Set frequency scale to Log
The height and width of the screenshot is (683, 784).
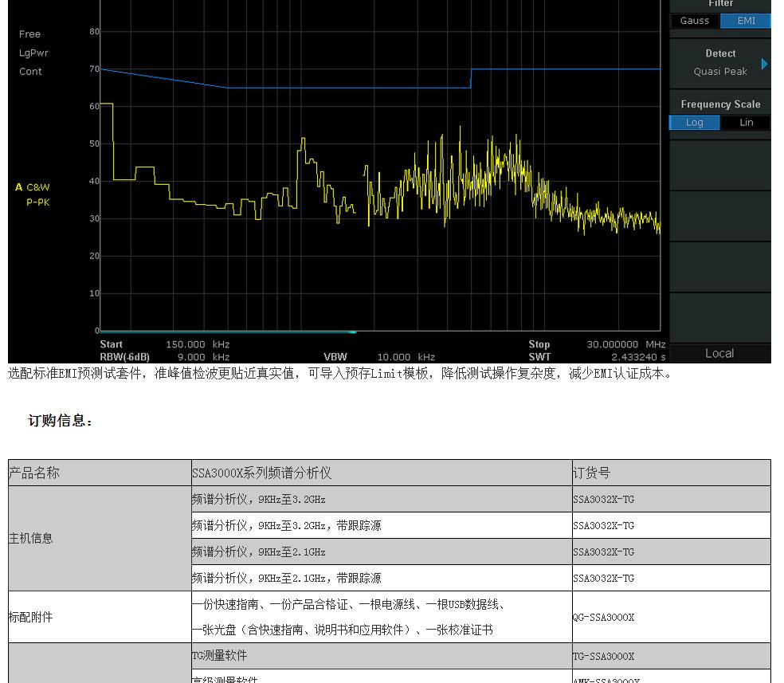(x=694, y=123)
